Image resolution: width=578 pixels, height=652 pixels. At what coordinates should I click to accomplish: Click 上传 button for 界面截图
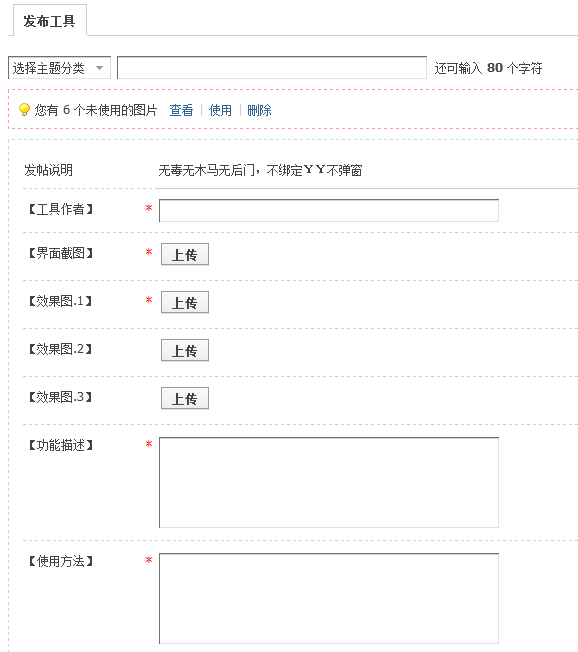click(x=185, y=254)
